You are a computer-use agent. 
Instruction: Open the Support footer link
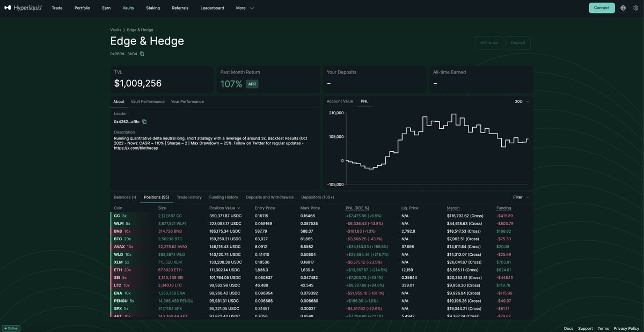pyautogui.click(x=586, y=328)
